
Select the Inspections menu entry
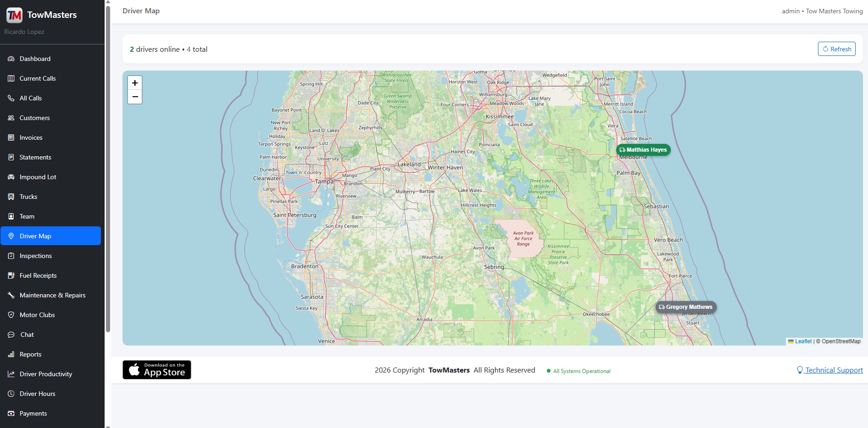[x=50, y=256]
